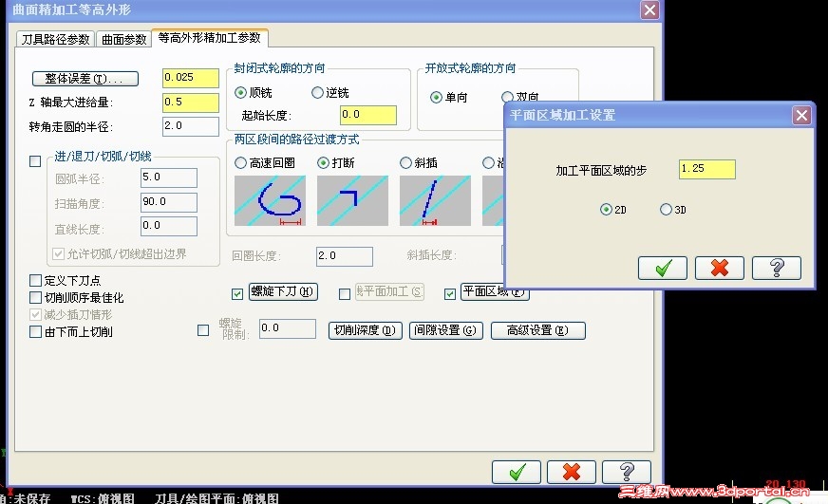Screen dimensions: 828x504
Task: Toggle the 定义下刀点 checkbox
Action: click(35, 280)
